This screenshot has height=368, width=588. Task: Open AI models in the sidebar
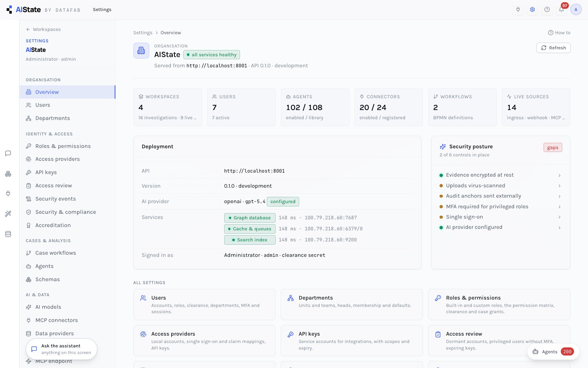click(67, 307)
